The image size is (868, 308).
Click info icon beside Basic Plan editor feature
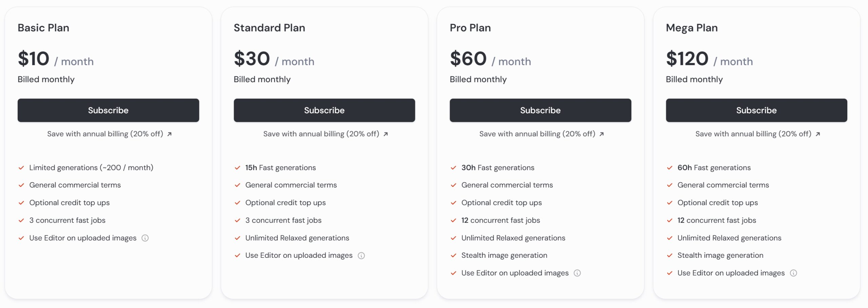pos(145,238)
